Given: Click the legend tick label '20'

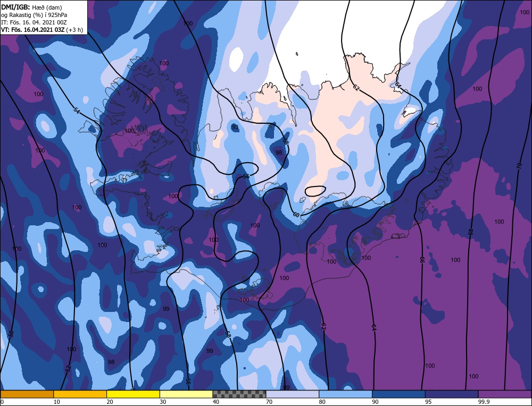Looking at the screenshot, I should [x=110, y=402].
